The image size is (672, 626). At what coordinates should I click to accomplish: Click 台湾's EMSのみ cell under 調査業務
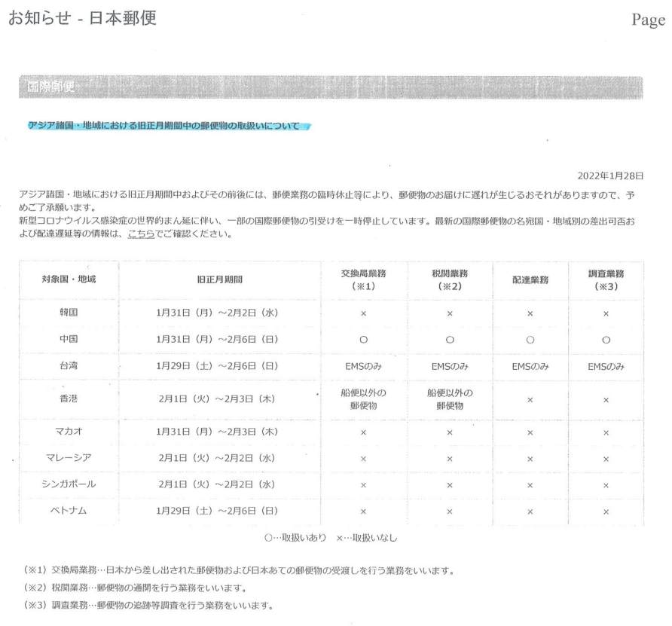[x=606, y=366]
